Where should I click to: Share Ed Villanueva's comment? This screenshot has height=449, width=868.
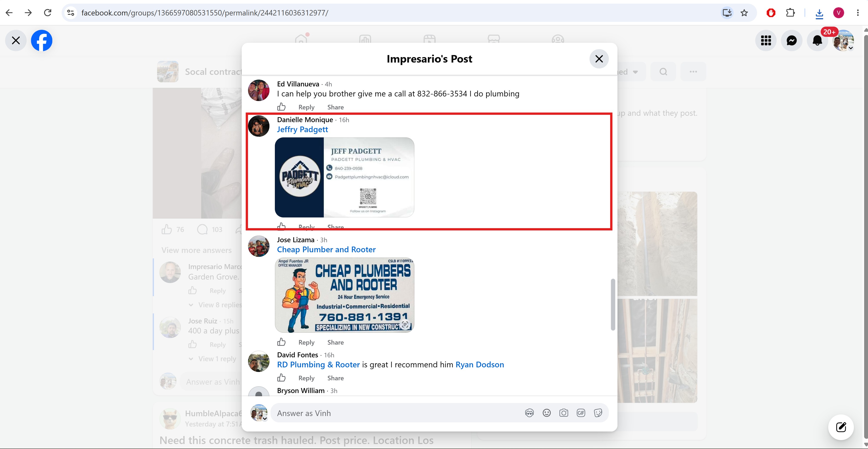336,107
